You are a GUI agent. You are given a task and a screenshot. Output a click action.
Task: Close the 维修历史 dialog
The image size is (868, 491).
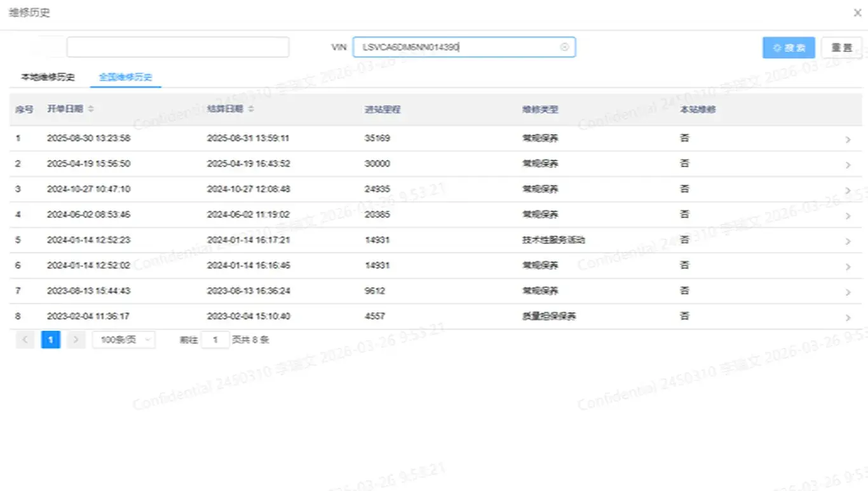(857, 13)
